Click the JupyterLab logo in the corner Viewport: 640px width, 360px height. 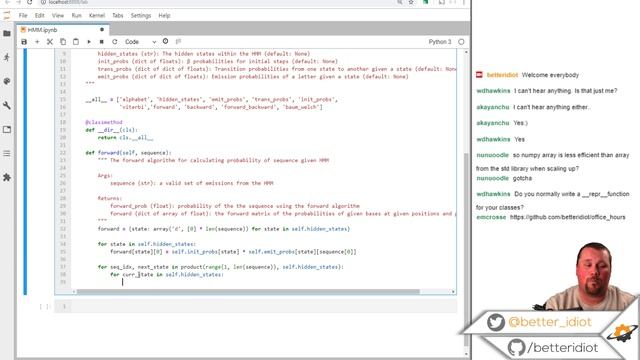7,16
